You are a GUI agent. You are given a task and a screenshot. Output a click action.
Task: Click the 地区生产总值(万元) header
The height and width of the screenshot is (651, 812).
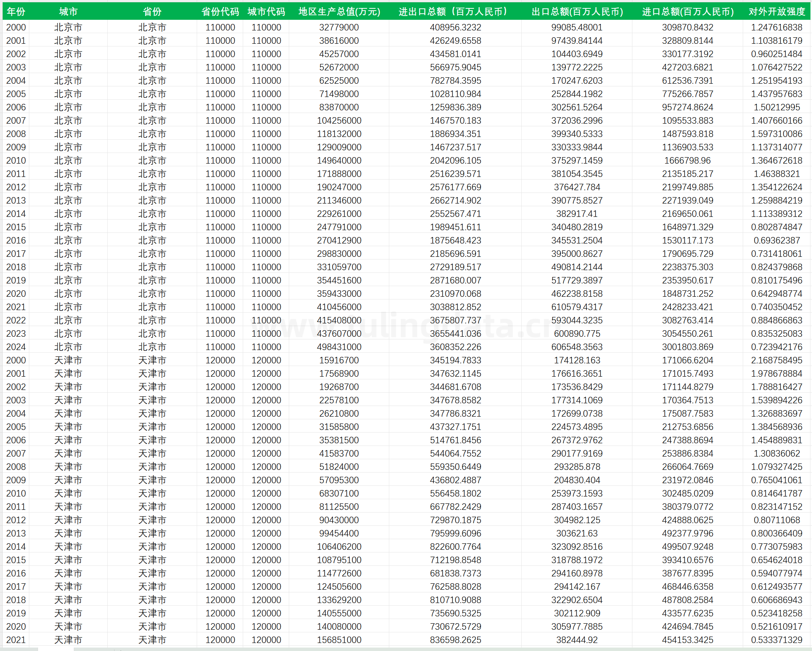coord(339,11)
